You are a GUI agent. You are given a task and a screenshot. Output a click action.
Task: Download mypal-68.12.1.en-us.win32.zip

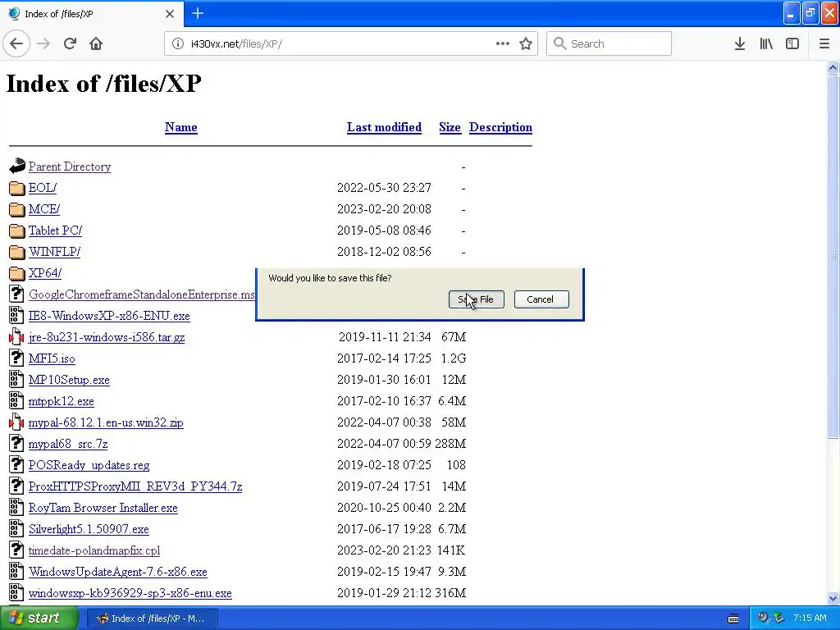click(106, 422)
